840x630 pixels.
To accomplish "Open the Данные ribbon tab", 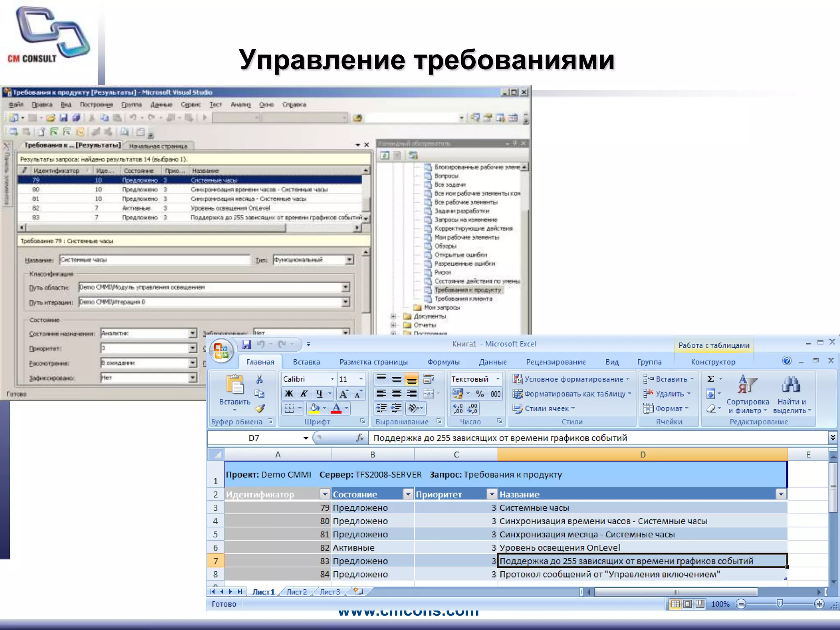I will point(493,362).
